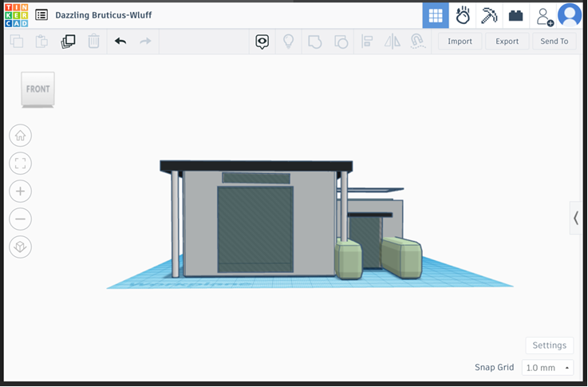Click the Ungroup shapes icon

pos(341,41)
